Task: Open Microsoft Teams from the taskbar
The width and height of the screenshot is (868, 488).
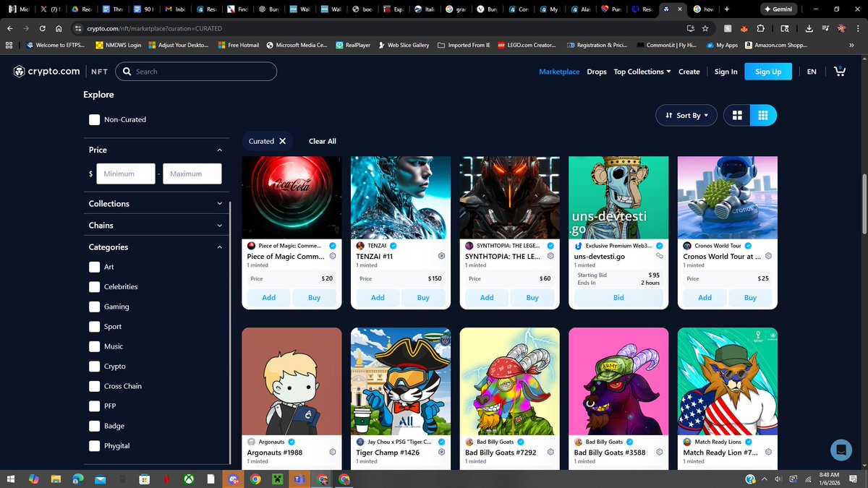Action: click(x=299, y=479)
